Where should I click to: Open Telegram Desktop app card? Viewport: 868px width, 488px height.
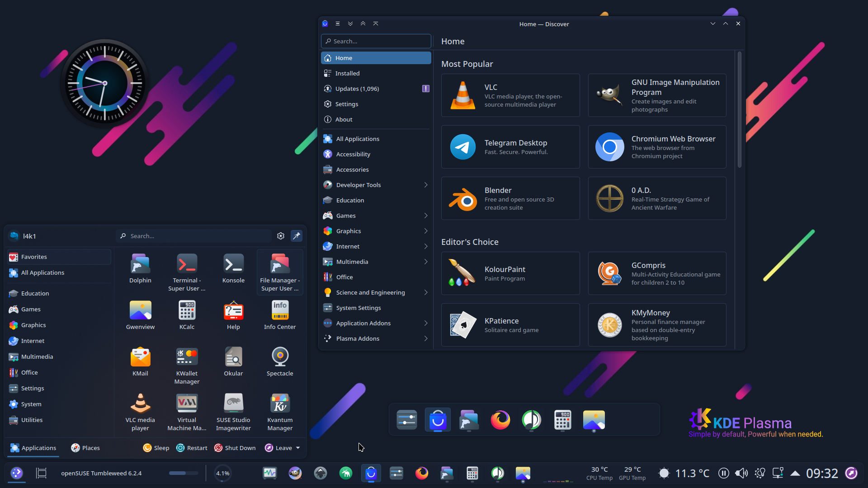coord(510,147)
